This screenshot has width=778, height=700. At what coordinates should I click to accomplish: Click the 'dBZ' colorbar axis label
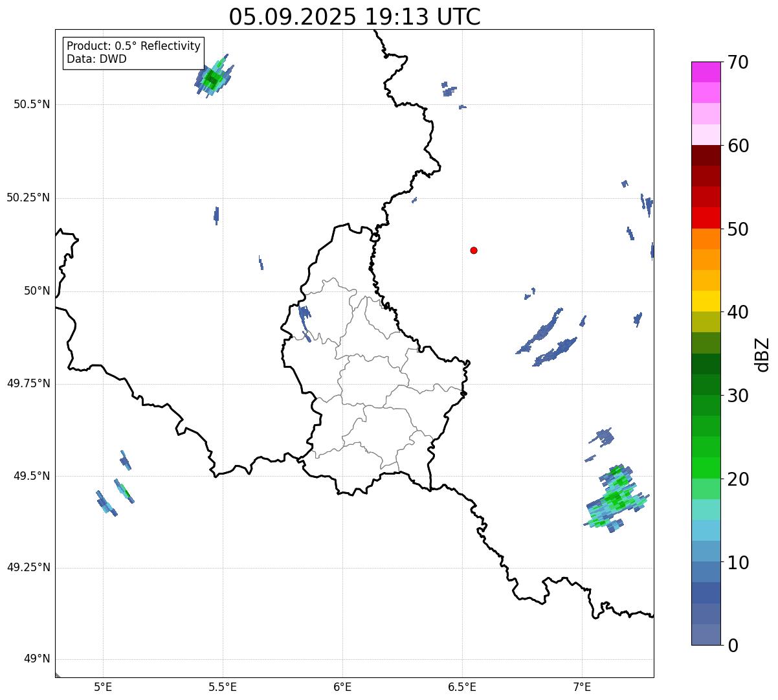[x=762, y=354]
